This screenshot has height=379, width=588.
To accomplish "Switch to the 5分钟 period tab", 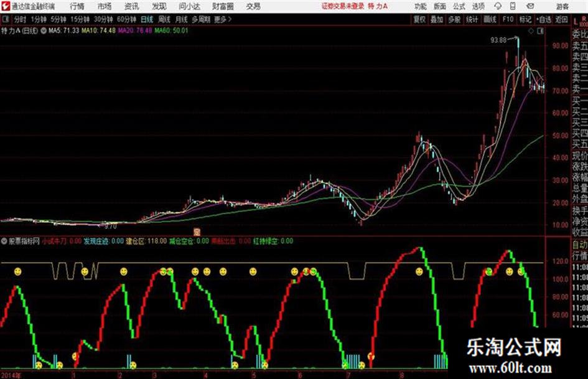I will tap(58, 19).
